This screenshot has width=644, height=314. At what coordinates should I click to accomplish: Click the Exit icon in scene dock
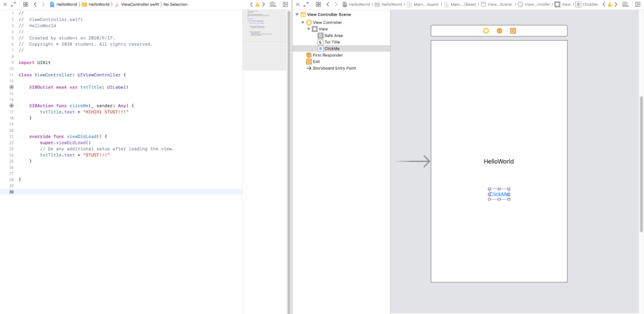[x=513, y=31]
